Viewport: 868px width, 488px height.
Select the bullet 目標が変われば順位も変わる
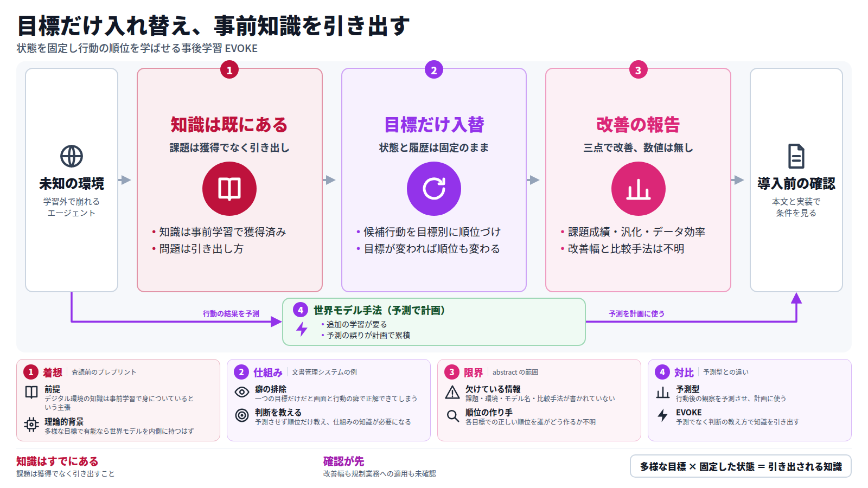(x=432, y=249)
